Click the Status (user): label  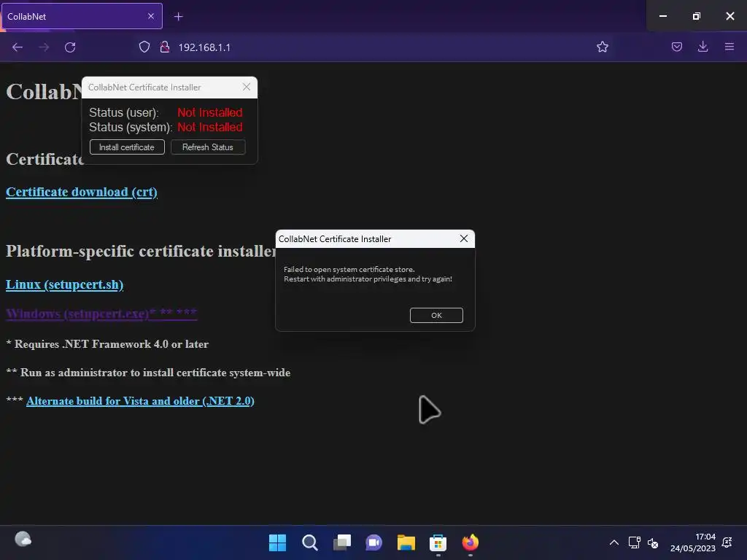coord(124,113)
